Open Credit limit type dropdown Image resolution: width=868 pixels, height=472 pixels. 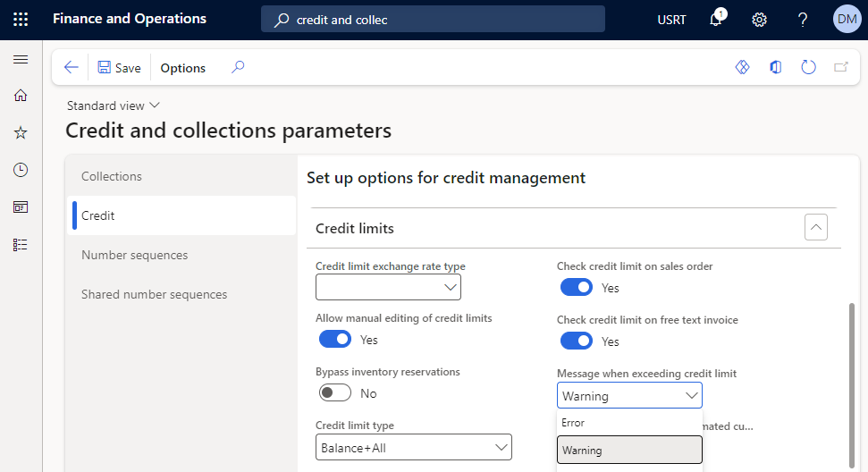[413, 447]
